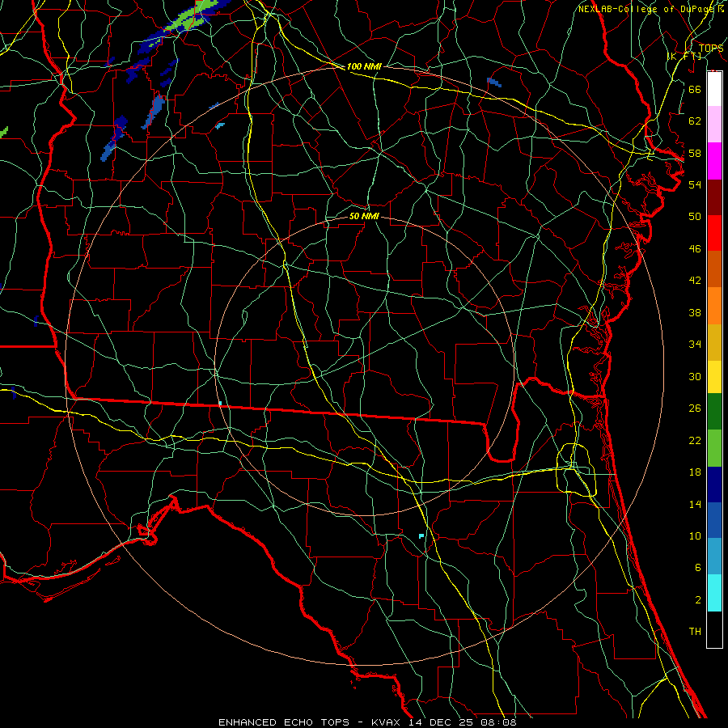The image size is (728, 728).
Task: Click the dark orange legend swatch
Action: click(x=714, y=269)
